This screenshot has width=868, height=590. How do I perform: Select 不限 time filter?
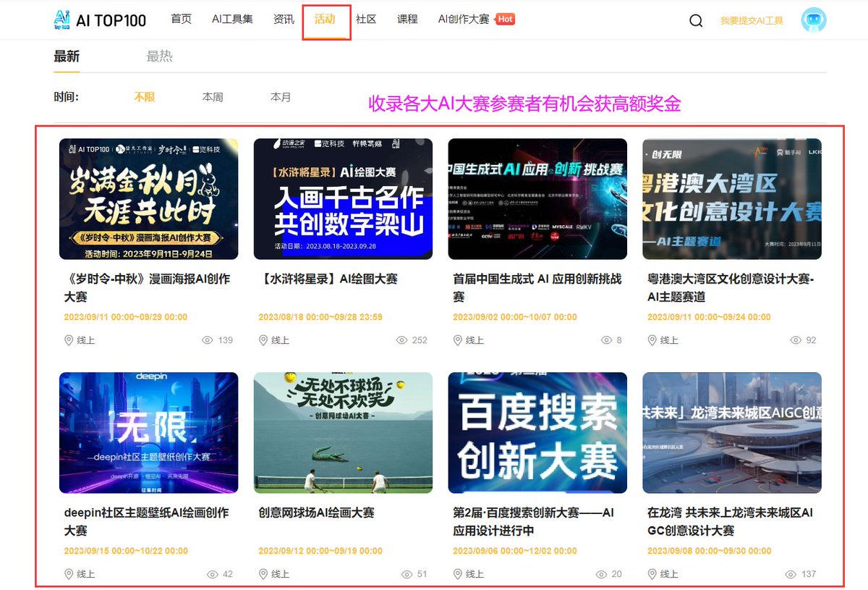coord(145,97)
